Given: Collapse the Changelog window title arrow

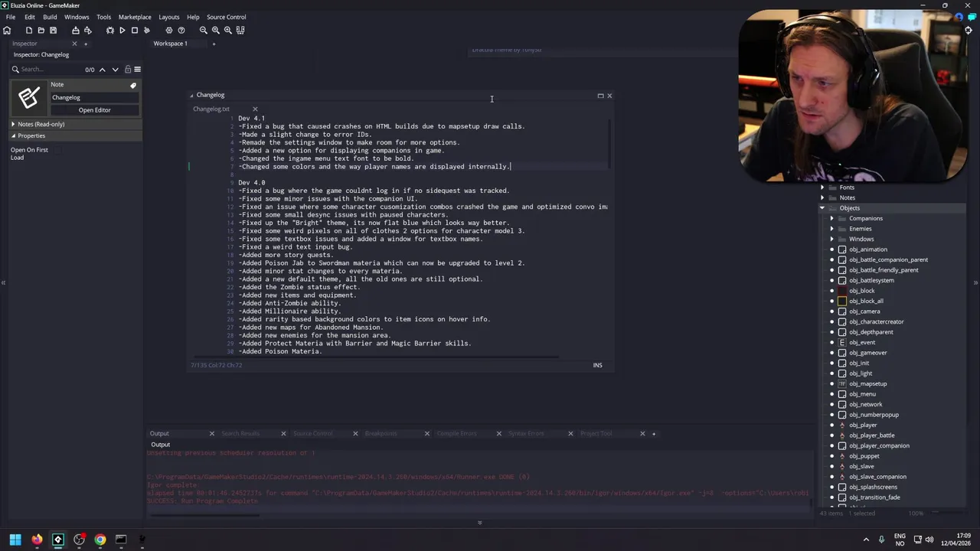Looking at the screenshot, I should (192, 96).
